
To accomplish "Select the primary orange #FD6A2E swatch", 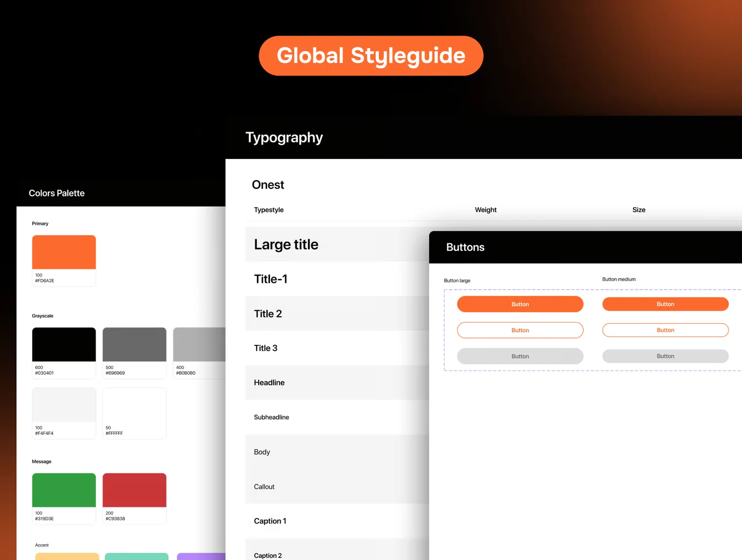I will [x=64, y=260].
